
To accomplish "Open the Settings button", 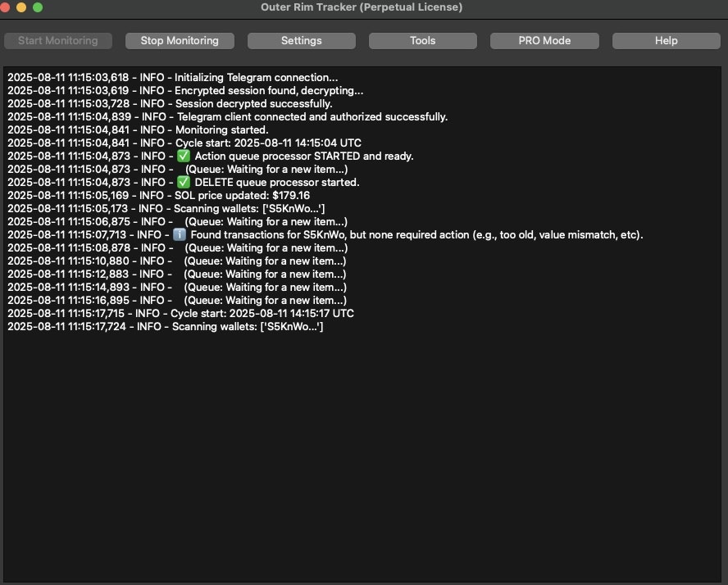I will pyautogui.click(x=302, y=41).
